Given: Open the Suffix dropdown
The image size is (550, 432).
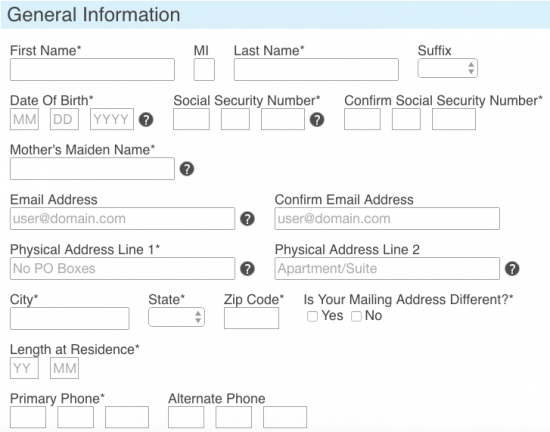Looking at the screenshot, I should 448,68.
